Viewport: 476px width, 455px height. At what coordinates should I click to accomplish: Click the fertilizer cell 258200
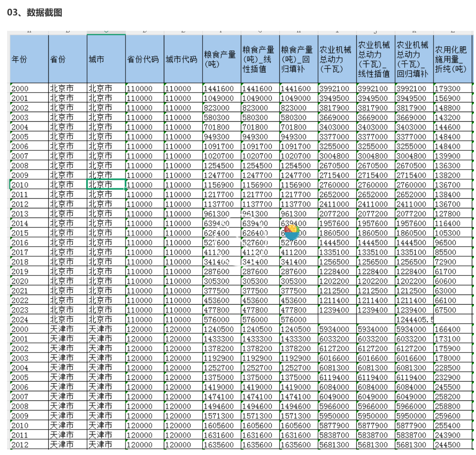(x=453, y=396)
